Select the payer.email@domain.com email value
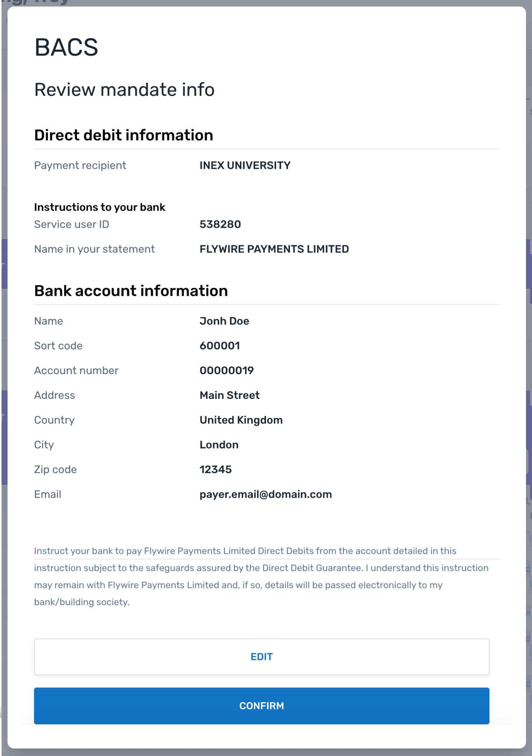This screenshot has width=532, height=756. [266, 494]
